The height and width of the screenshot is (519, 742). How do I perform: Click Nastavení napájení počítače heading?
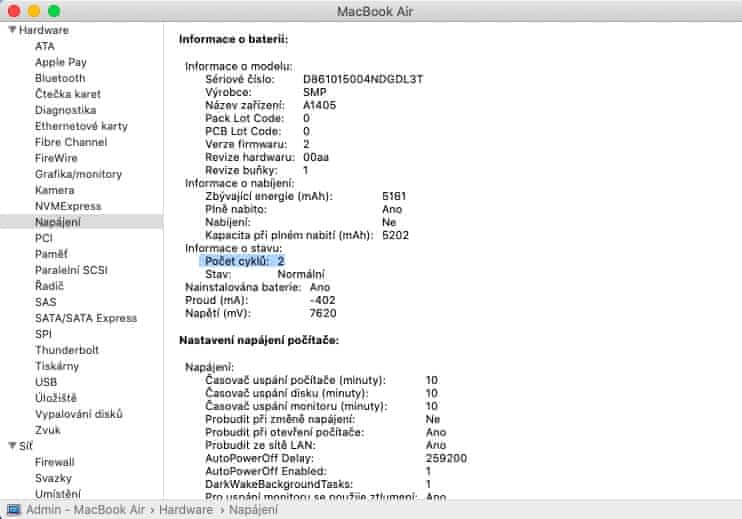[x=259, y=340]
